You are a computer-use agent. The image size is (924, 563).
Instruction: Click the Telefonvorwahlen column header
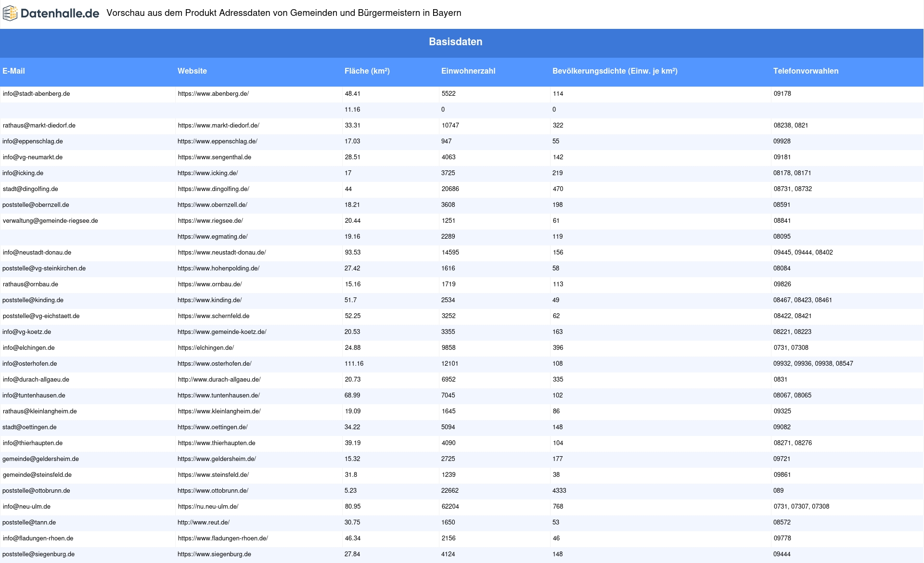point(806,71)
